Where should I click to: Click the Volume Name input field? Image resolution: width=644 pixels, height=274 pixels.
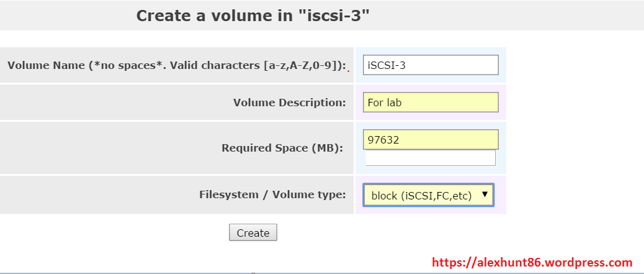point(431,65)
